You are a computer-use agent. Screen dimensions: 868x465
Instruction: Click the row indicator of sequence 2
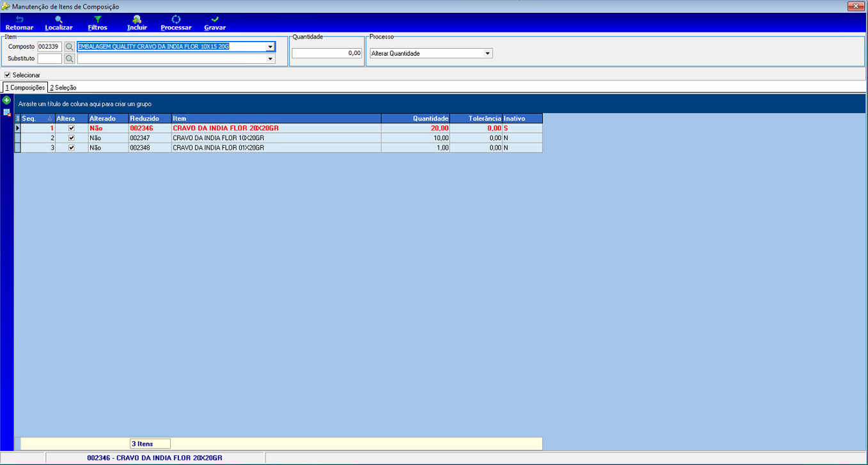17,138
